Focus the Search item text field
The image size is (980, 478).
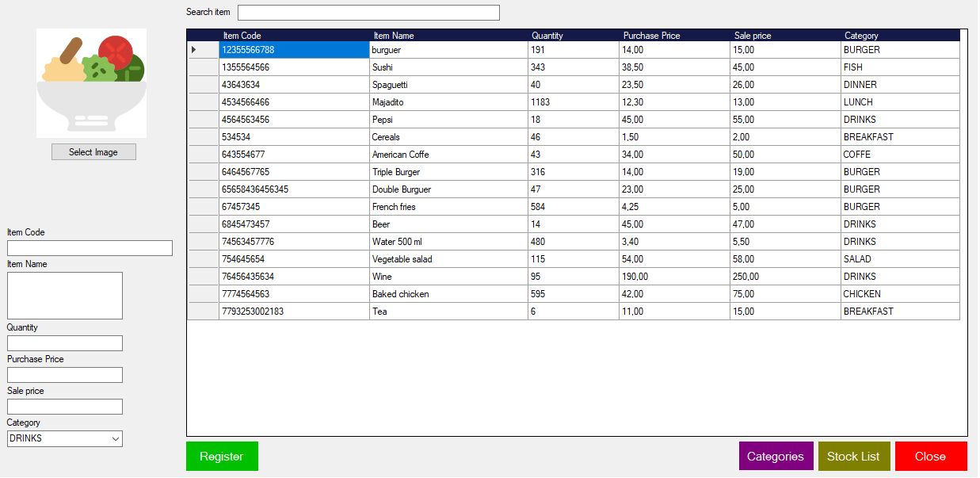[368, 13]
